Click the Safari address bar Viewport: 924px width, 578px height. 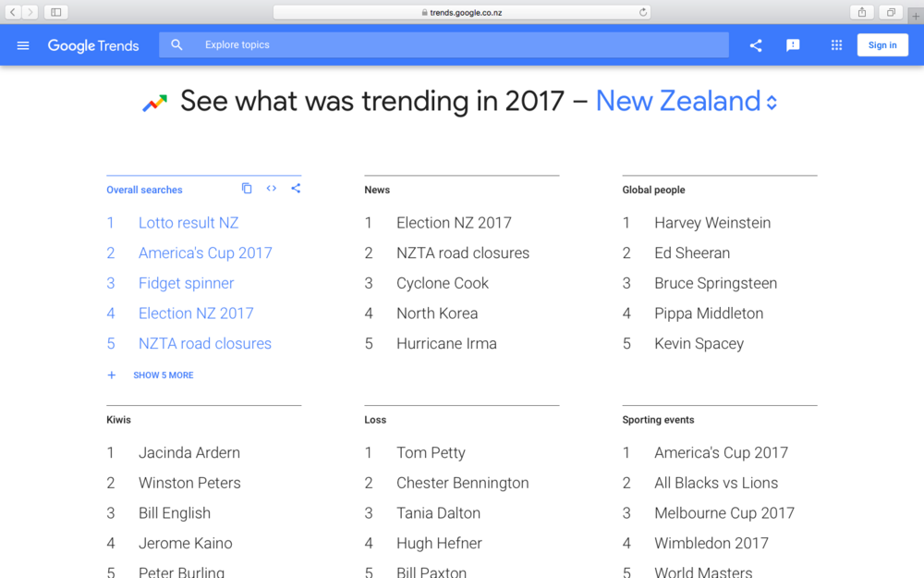click(462, 12)
